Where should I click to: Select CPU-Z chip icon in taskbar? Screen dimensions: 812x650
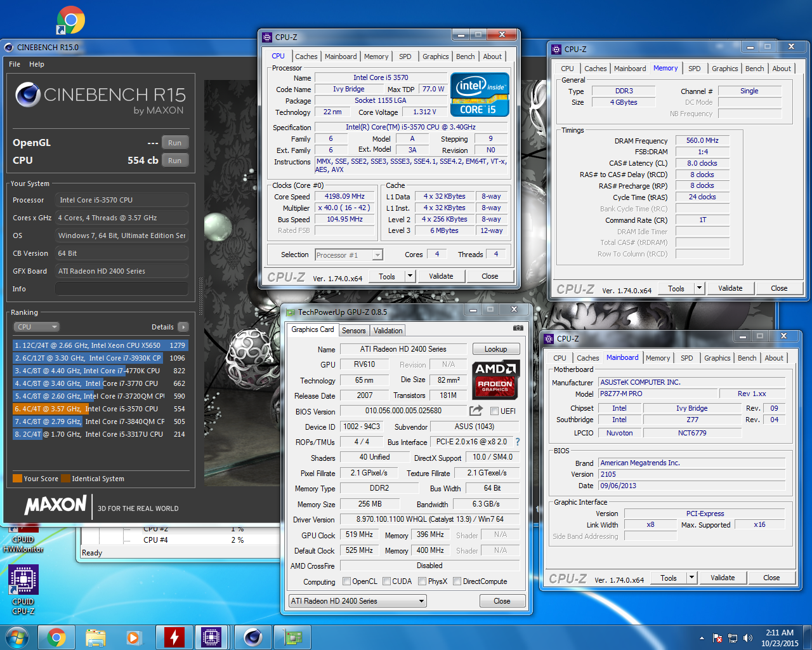[x=211, y=637]
